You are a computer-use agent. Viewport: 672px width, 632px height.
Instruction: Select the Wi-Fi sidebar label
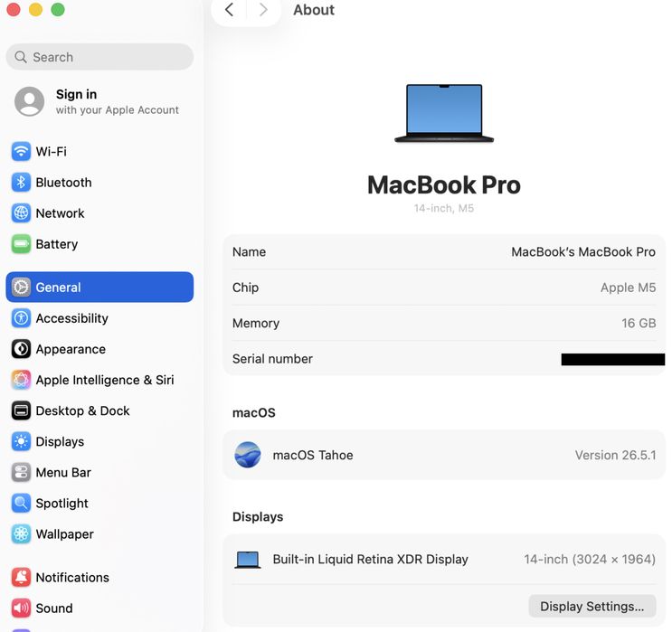pos(51,151)
